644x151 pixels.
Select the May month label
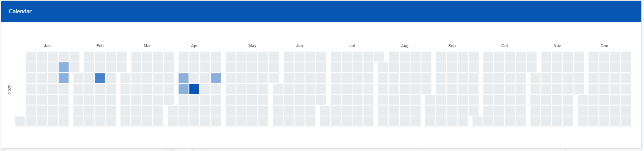(252, 46)
